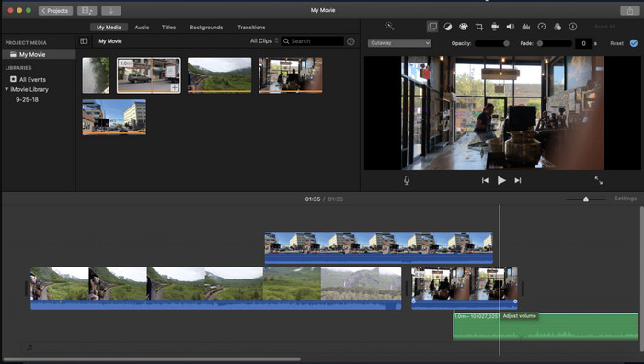Collapse the iMovie Library tree
The image size is (644, 364).
coord(6,89)
